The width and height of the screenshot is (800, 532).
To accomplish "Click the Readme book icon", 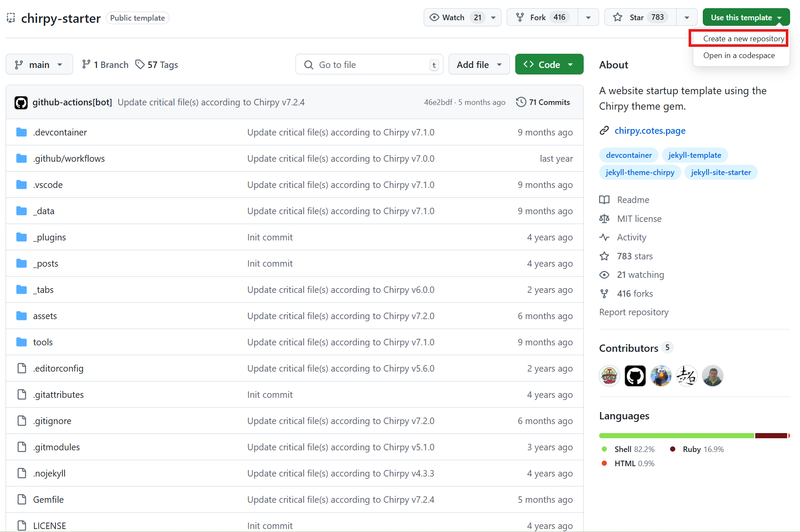I will tap(604, 200).
